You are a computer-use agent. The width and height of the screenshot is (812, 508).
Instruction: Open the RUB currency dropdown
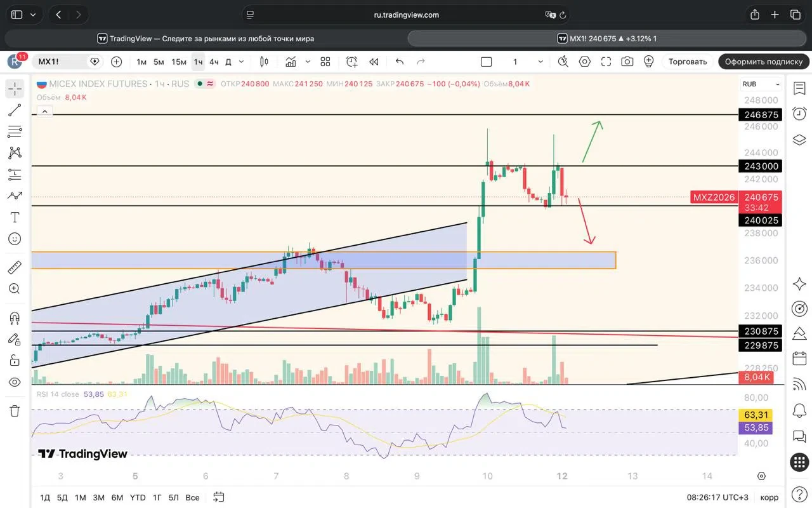click(761, 84)
